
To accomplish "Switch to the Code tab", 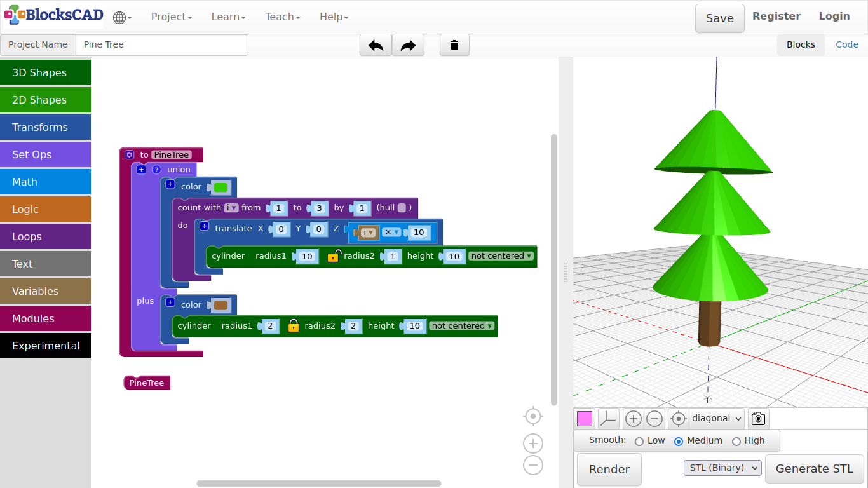I will (846, 44).
